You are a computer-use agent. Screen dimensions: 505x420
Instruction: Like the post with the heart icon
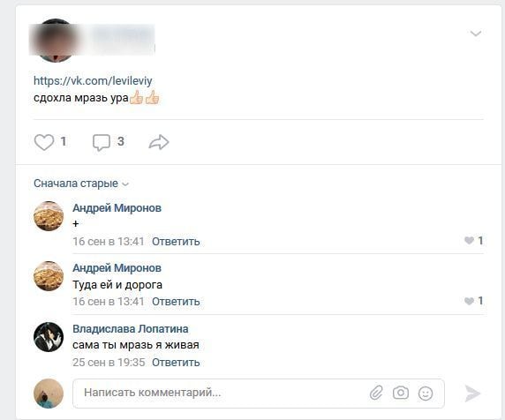click(x=44, y=142)
